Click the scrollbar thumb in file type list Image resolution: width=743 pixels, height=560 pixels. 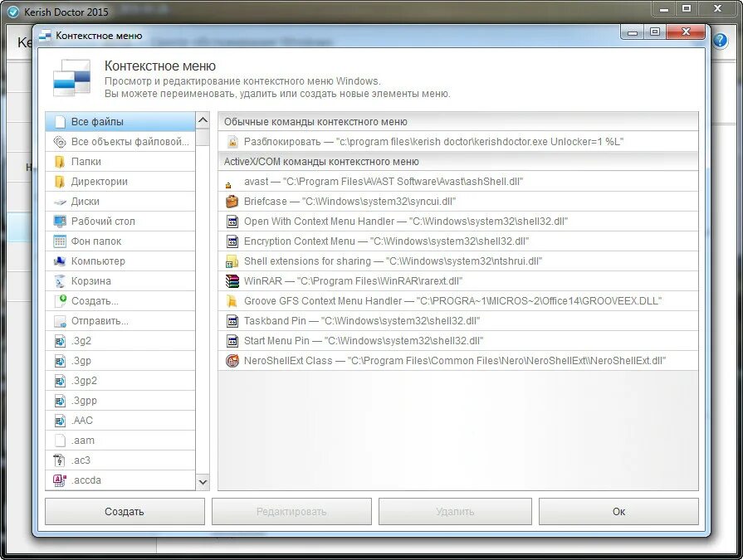coord(203,137)
